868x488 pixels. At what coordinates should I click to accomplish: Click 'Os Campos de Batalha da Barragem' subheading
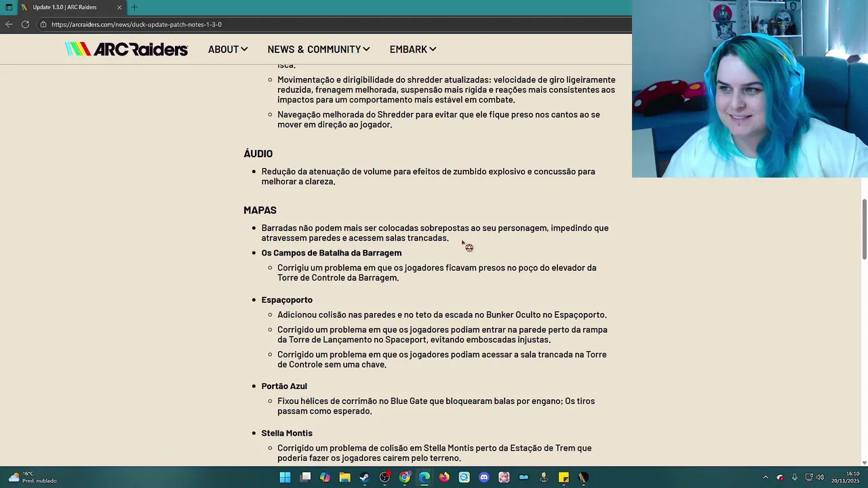332,253
